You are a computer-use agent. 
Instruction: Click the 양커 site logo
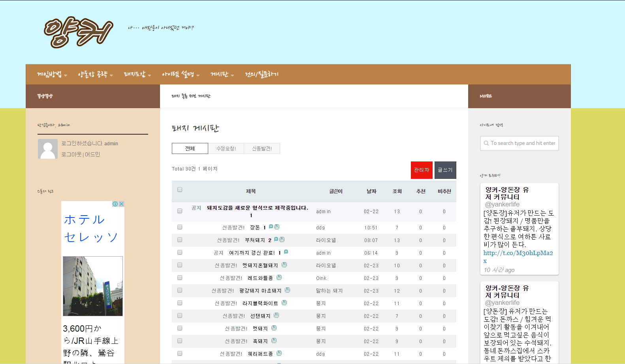78,32
